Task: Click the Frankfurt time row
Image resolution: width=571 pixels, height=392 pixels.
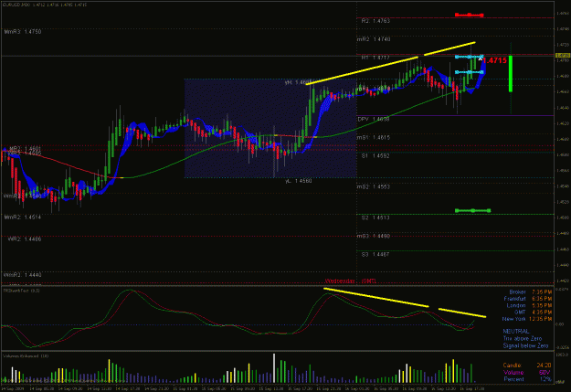Action: click(528, 299)
